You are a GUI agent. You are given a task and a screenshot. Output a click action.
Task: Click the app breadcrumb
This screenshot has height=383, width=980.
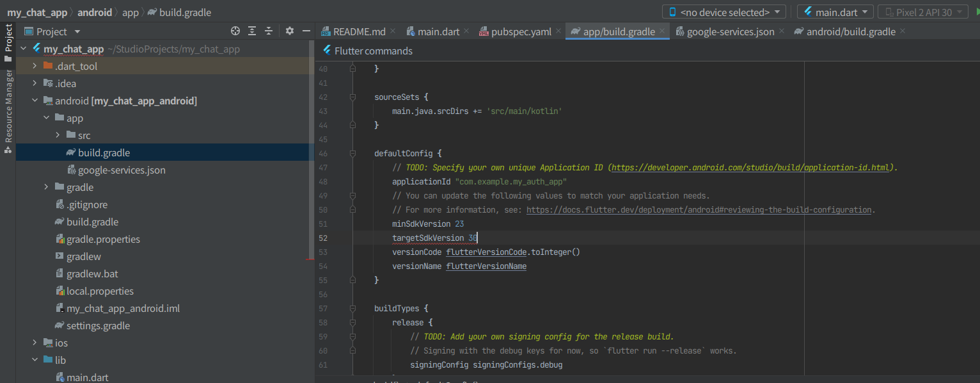pyautogui.click(x=130, y=12)
